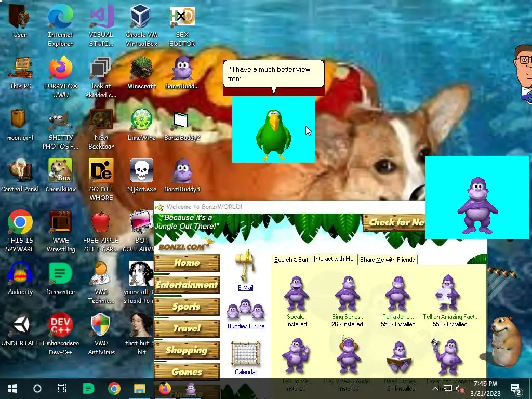Switch to the Search & Surf tab
532x399 pixels.
pos(291,260)
